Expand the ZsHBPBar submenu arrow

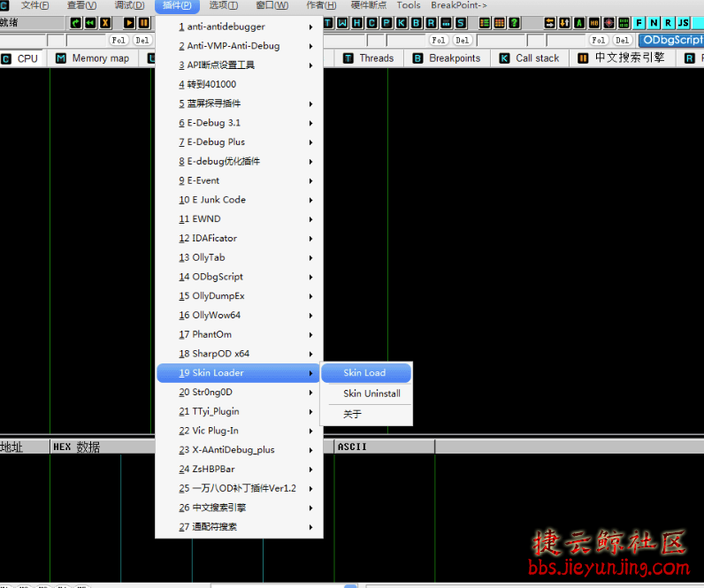pos(310,470)
